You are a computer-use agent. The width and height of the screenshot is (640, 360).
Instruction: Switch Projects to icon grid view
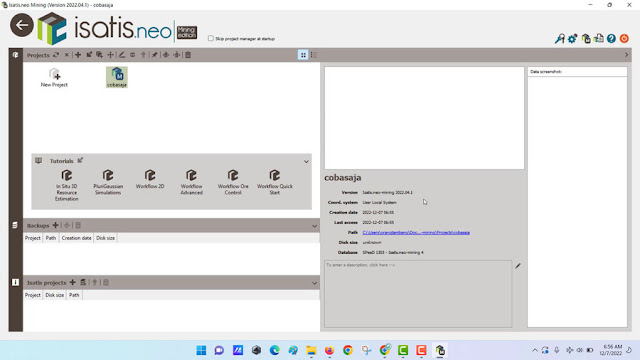[x=303, y=55]
